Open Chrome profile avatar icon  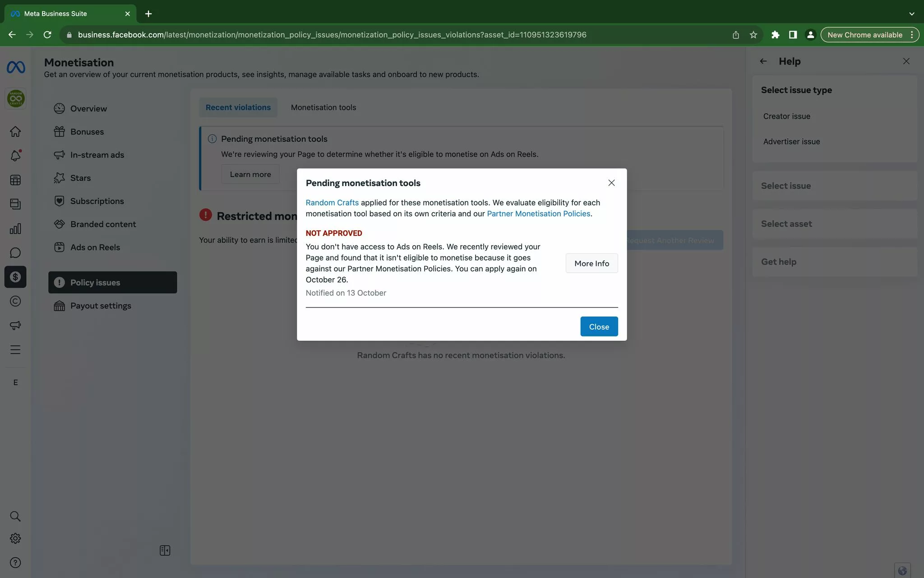click(x=810, y=35)
